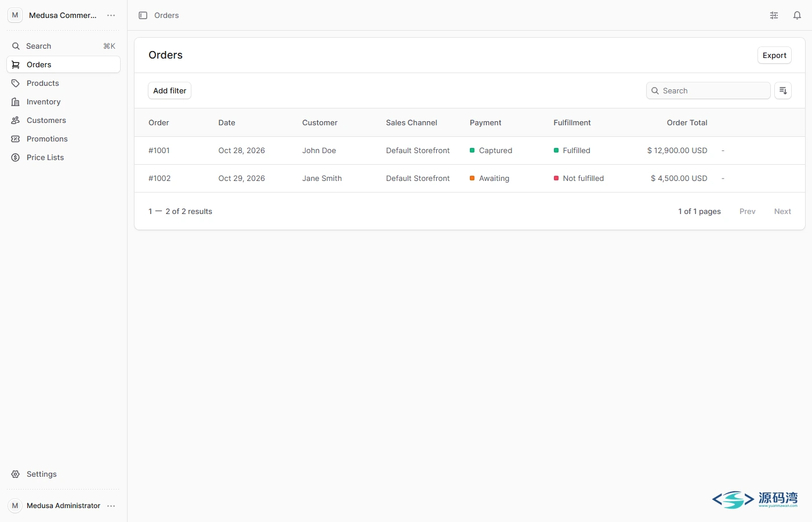
Task: Click the Captured payment status
Action: [491, 151]
